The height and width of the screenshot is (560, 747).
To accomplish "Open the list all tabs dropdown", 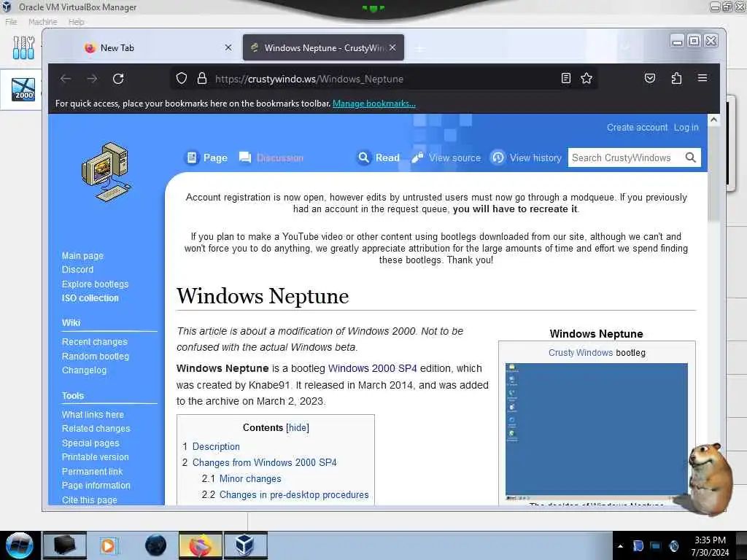I will click(x=625, y=47).
